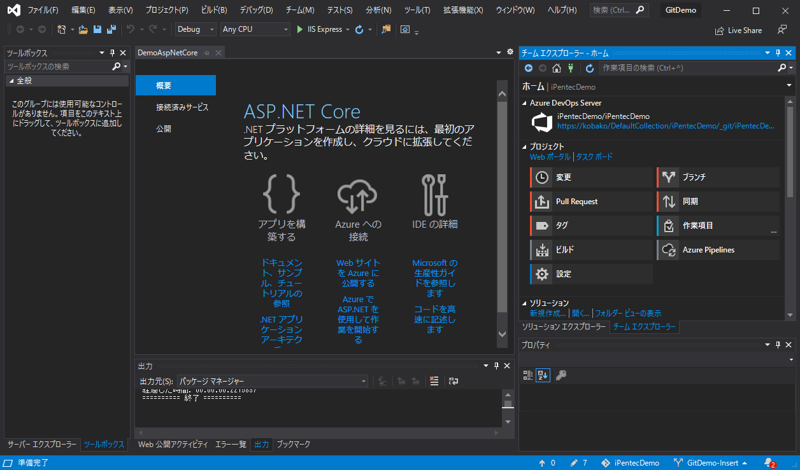Viewport: 800px width, 470px height.
Task: Pin the Properties panel
Action: click(778, 345)
